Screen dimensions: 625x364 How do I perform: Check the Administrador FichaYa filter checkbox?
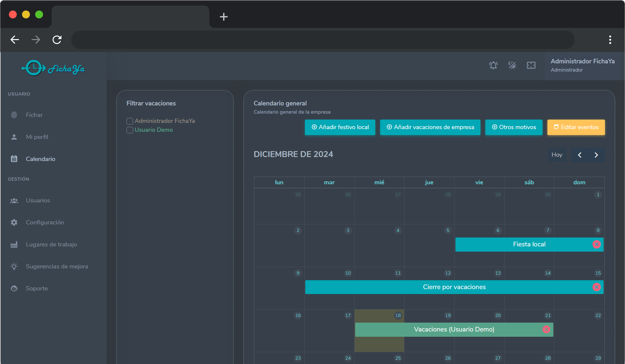(130, 121)
